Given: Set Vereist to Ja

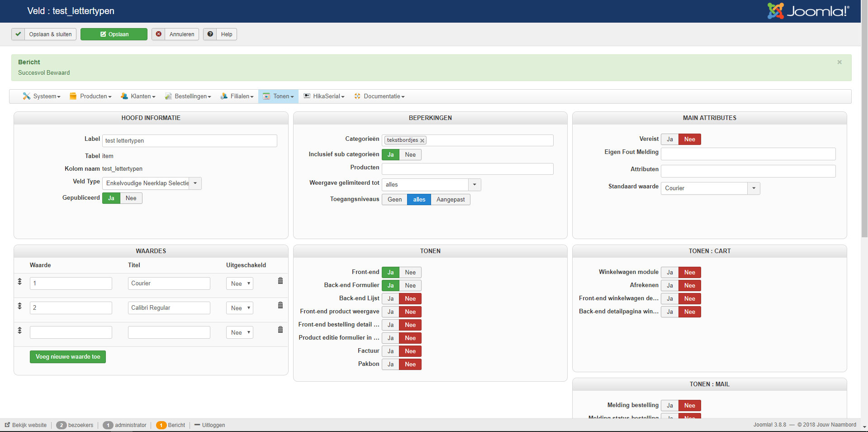Looking at the screenshot, I should (x=670, y=139).
